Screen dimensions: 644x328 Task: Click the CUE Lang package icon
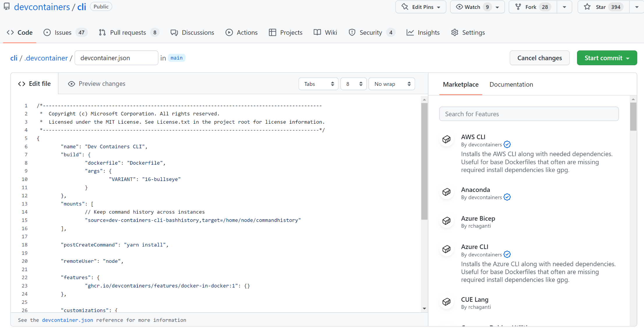pyautogui.click(x=447, y=302)
